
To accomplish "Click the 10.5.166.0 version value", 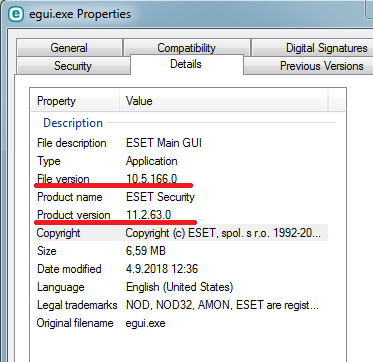I will point(152,179).
